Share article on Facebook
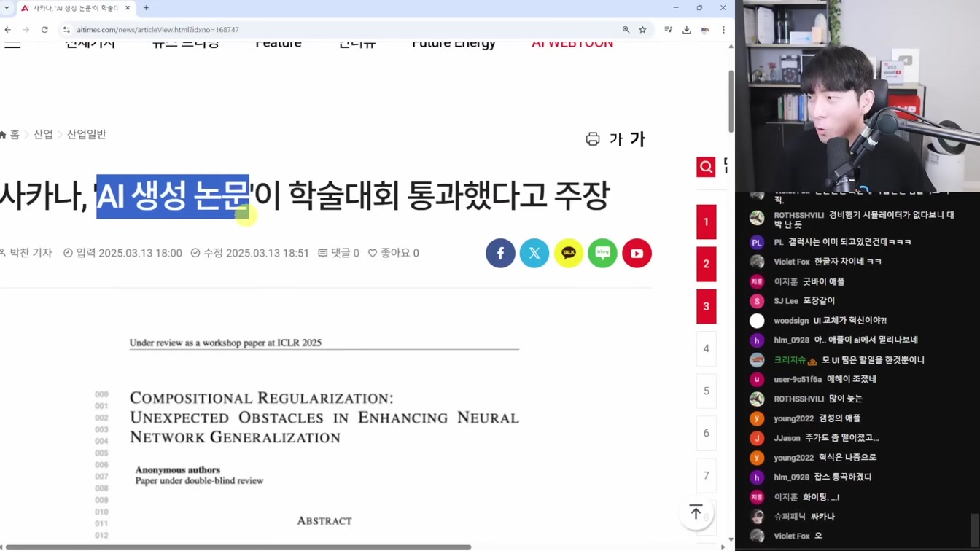The height and width of the screenshot is (551, 980). 500,253
